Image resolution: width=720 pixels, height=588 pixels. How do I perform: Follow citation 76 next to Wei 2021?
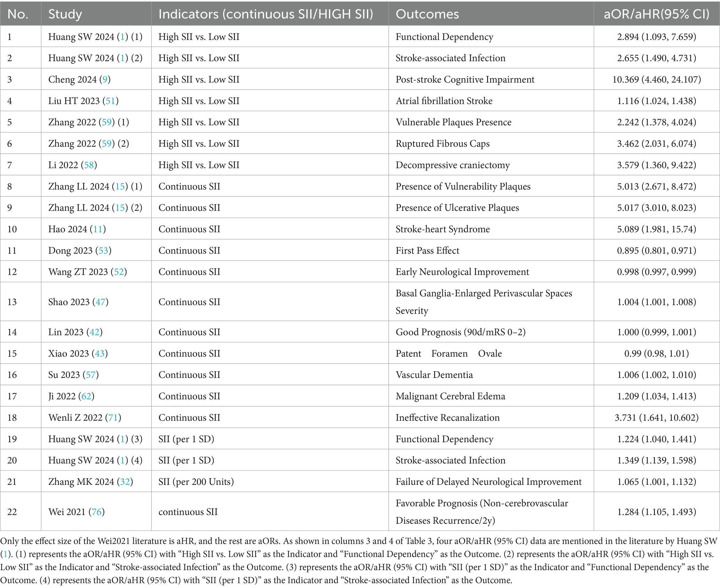point(96,512)
